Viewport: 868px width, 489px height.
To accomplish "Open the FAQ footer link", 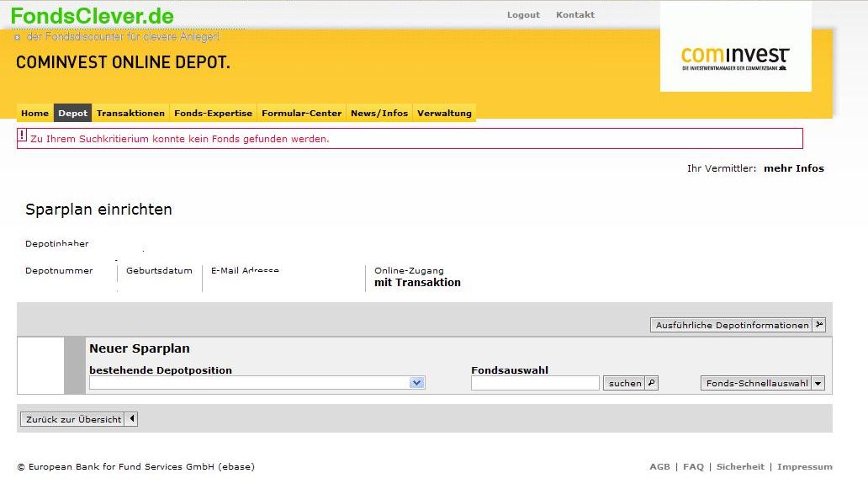I will tap(693, 467).
